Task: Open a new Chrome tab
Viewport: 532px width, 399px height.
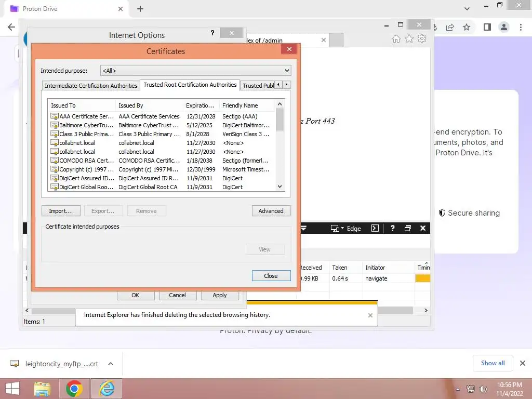Action: tap(140, 9)
